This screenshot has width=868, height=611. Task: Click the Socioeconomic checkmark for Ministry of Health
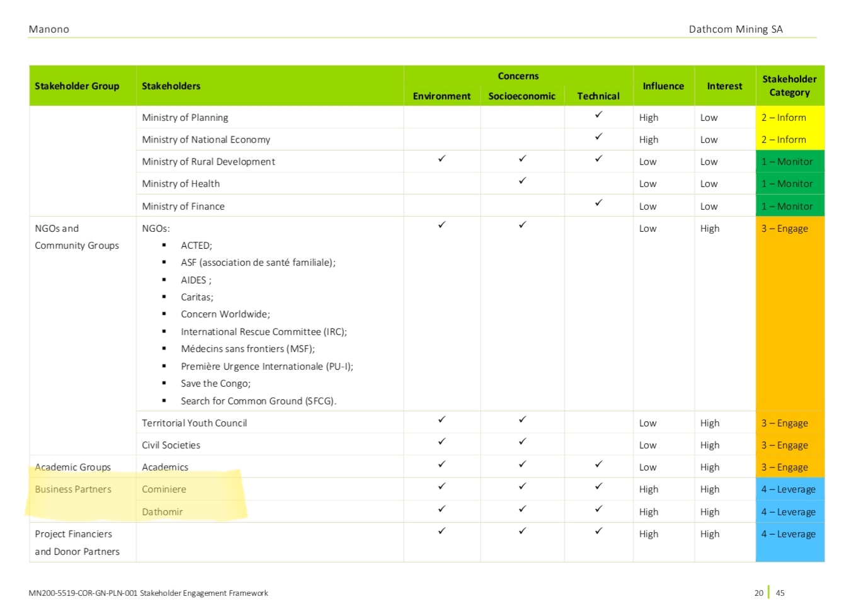(x=522, y=181)
